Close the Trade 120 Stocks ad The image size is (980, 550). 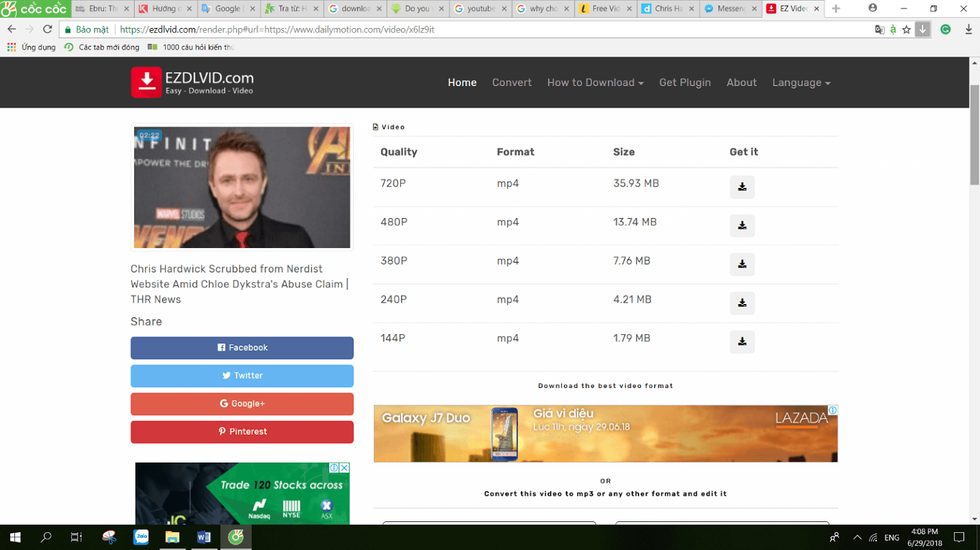click(344, 468)
